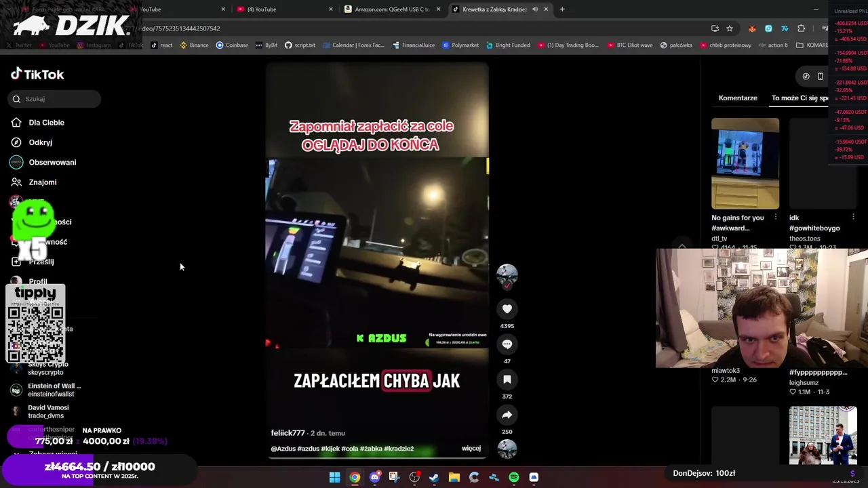This screenshot has height=488, width=868.
Task: Open the No gains for you video thumbnail
Action: (x=745, y=163)
